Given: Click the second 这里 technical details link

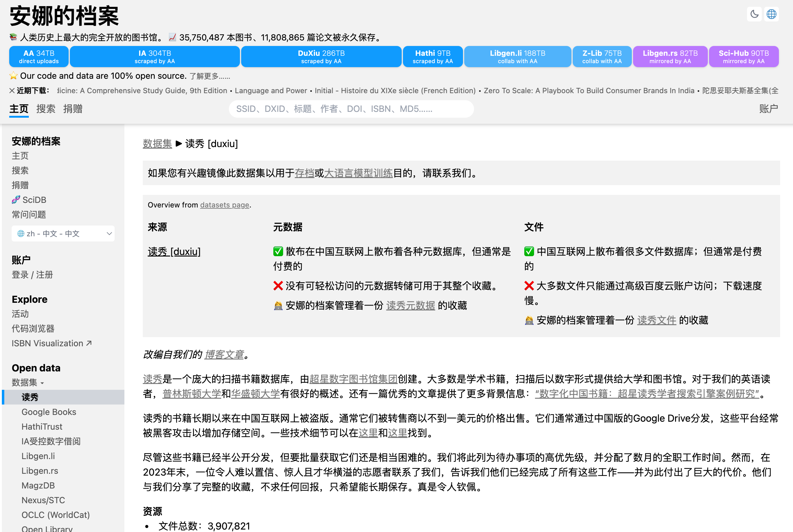Looking at the screenshot, I should 397,433.
